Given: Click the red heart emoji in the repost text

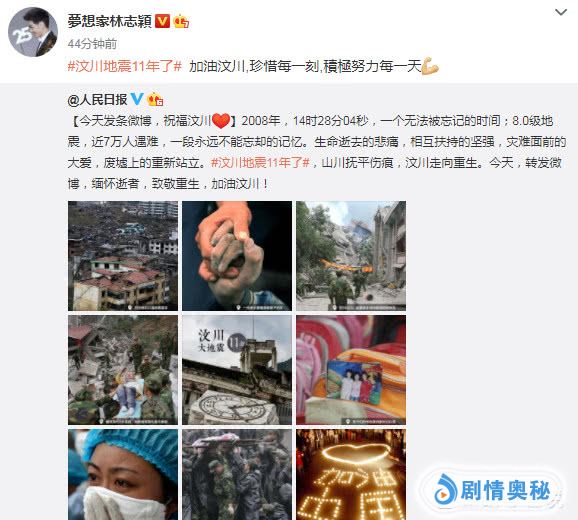Looking at the screenshot, I should [221, 121].
